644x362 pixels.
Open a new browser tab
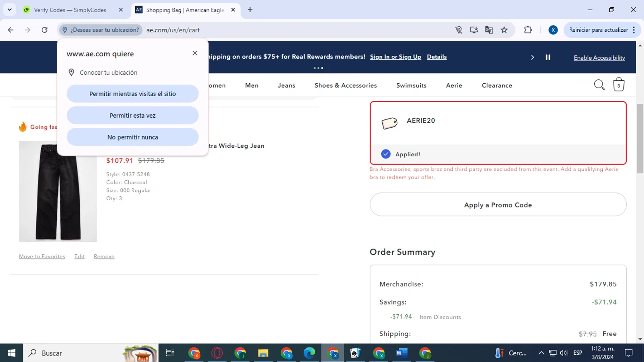click(x=250, y=10)
